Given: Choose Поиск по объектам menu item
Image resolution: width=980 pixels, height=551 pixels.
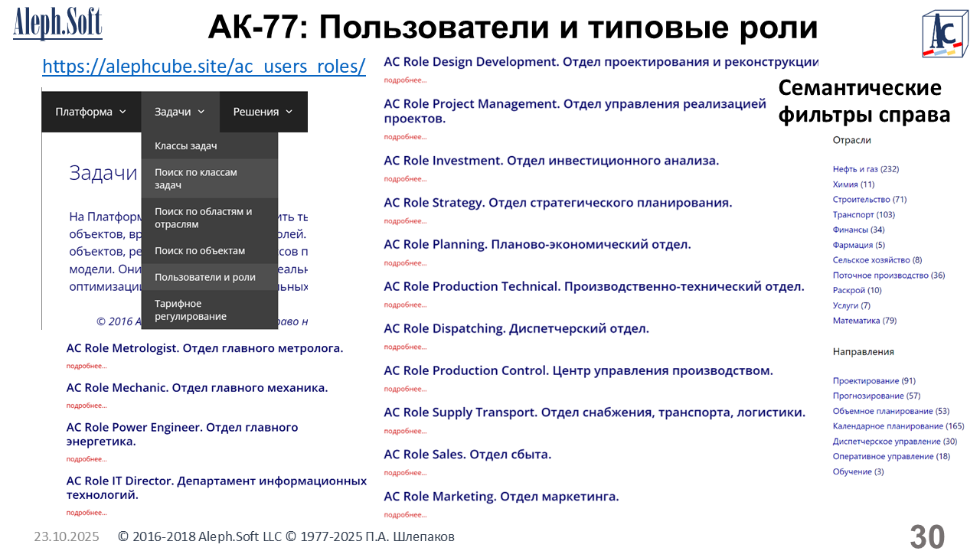Looking at the screenshot, I should (200, 250).
